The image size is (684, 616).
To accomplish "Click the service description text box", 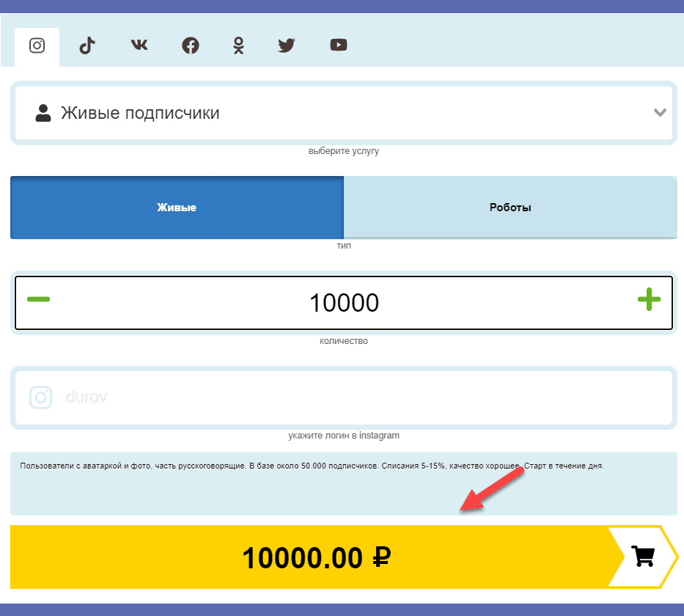I will [x=343, y=484].
